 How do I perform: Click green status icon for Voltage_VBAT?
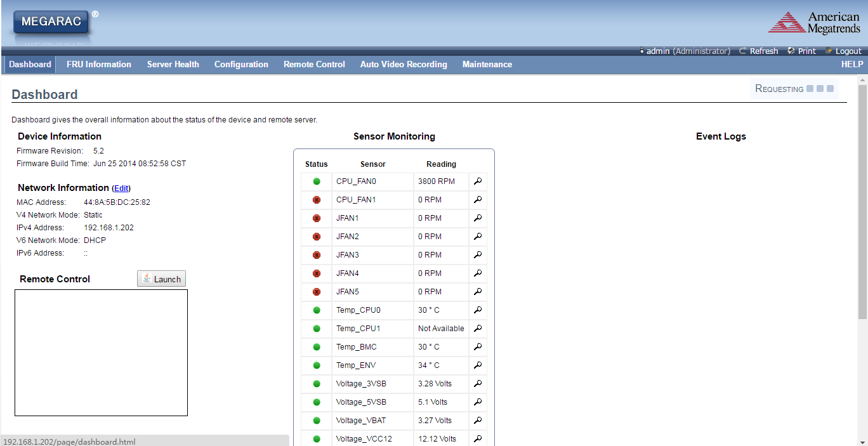[x=317, y=421]
